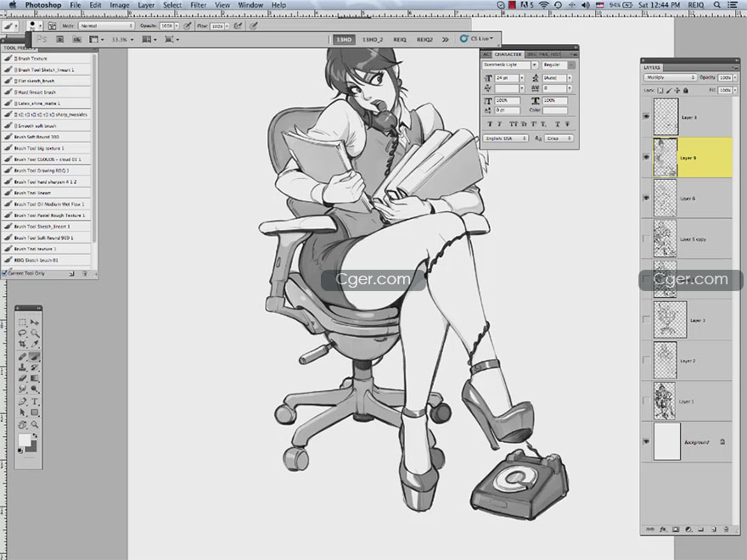Open the font family dropdown arrow

(535, 64)
